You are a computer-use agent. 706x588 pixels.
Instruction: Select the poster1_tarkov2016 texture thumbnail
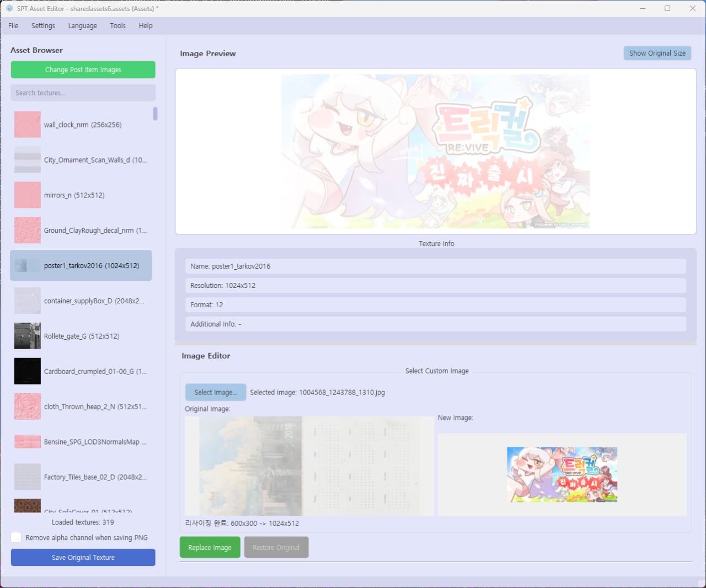[x=28, y=266]
